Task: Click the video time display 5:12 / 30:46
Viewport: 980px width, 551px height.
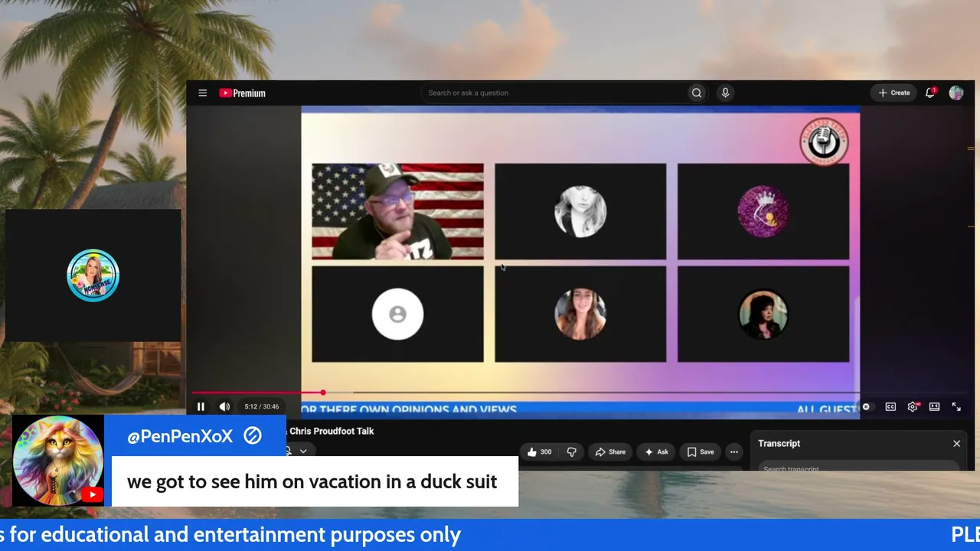Action: click(x=262, y=407)
